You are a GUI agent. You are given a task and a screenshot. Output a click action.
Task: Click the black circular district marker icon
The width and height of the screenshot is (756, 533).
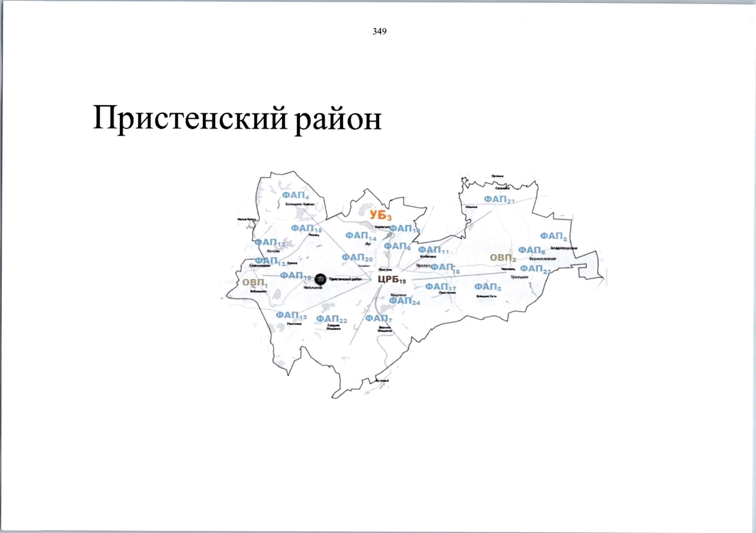pyautogui.click(x=320, y=279)
